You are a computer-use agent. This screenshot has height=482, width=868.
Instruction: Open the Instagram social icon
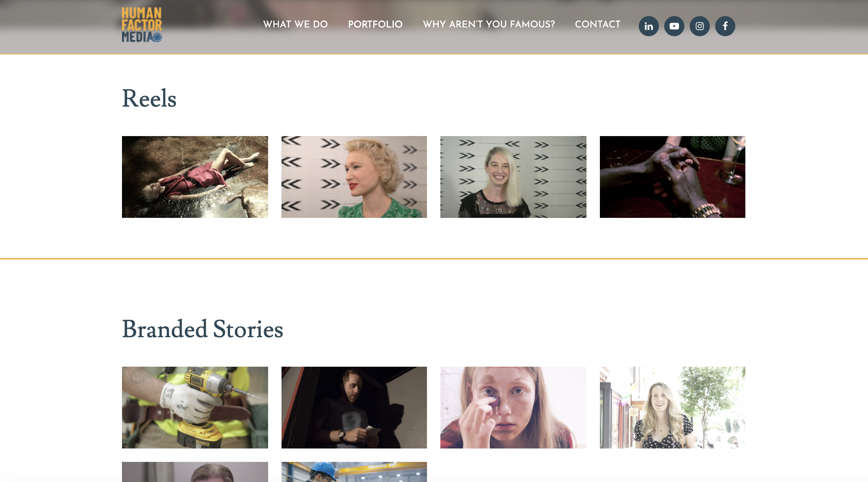pos(699,26)
